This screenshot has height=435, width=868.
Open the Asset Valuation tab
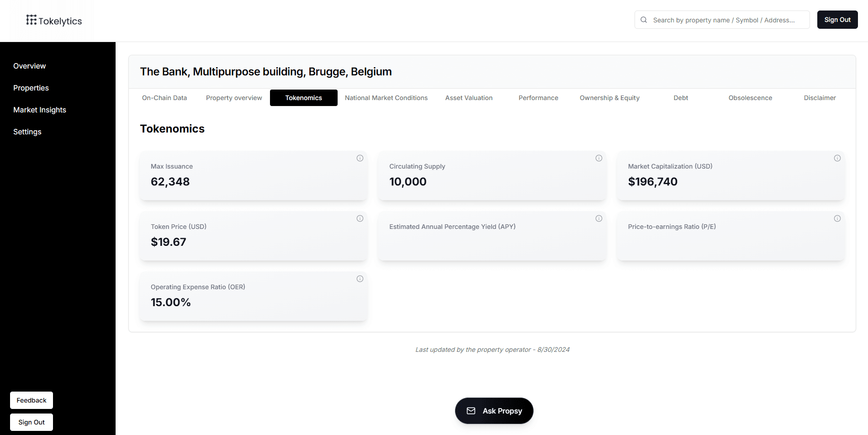tap(469, 98)
